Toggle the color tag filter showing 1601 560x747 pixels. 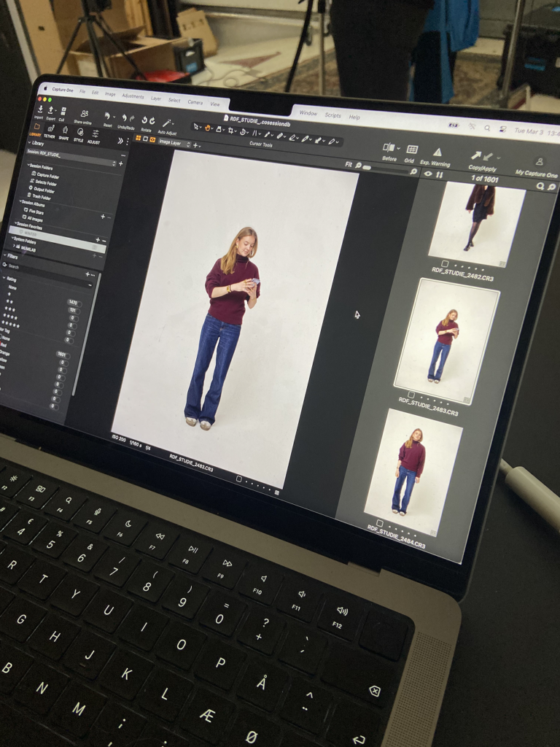pos(62,355)
